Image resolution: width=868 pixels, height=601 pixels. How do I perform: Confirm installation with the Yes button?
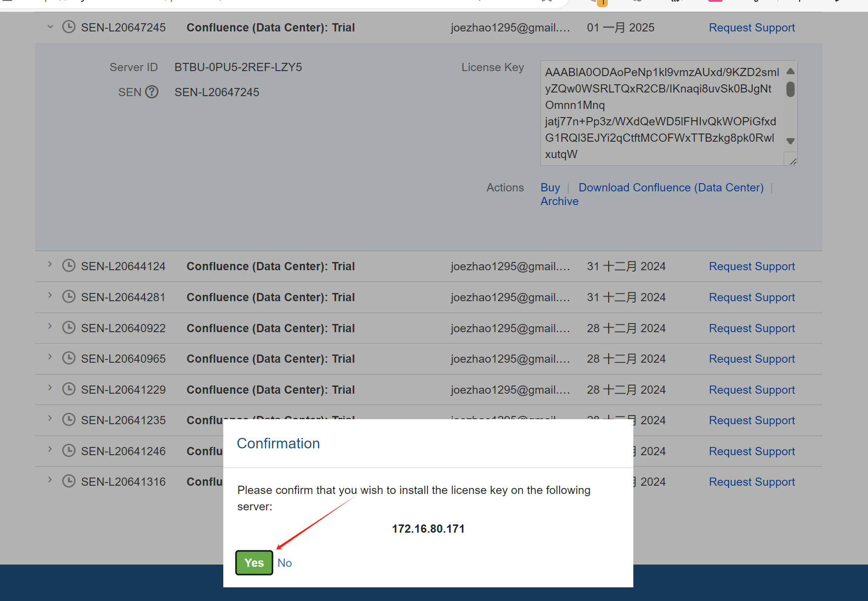[x=254, y=563]
